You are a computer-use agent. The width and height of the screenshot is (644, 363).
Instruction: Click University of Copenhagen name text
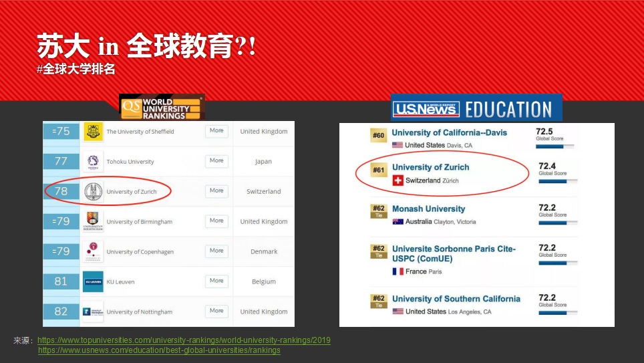coord(140,251)
